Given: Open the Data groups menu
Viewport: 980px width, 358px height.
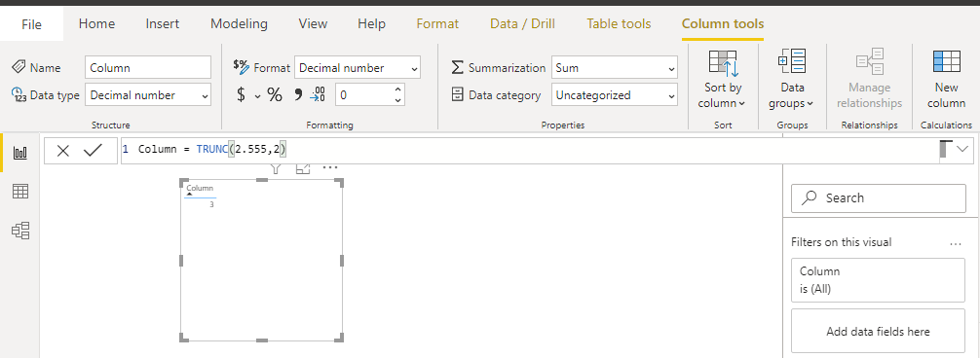Looking at the screenshot, I should (793, 79).
